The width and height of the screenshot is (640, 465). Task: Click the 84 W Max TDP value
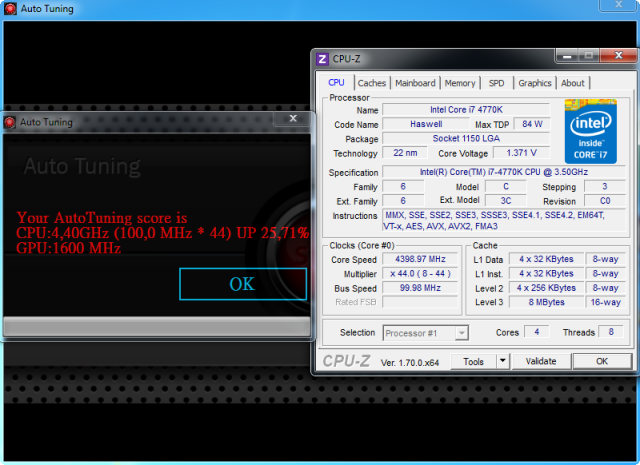click(x=532, y=124)
